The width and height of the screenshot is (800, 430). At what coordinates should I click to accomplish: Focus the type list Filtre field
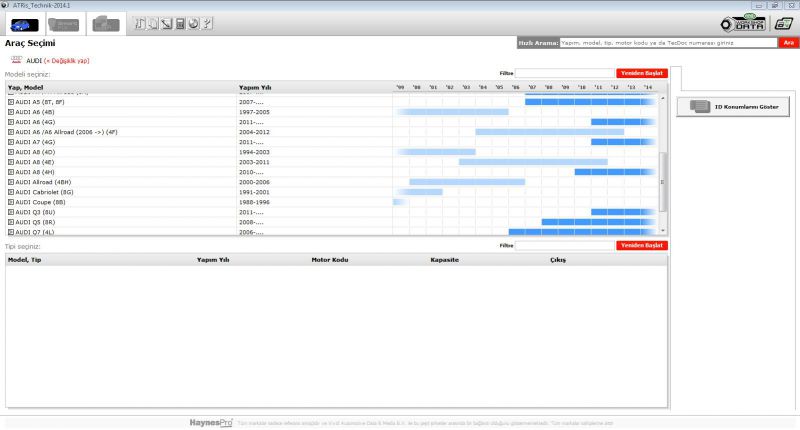(565, 245)
